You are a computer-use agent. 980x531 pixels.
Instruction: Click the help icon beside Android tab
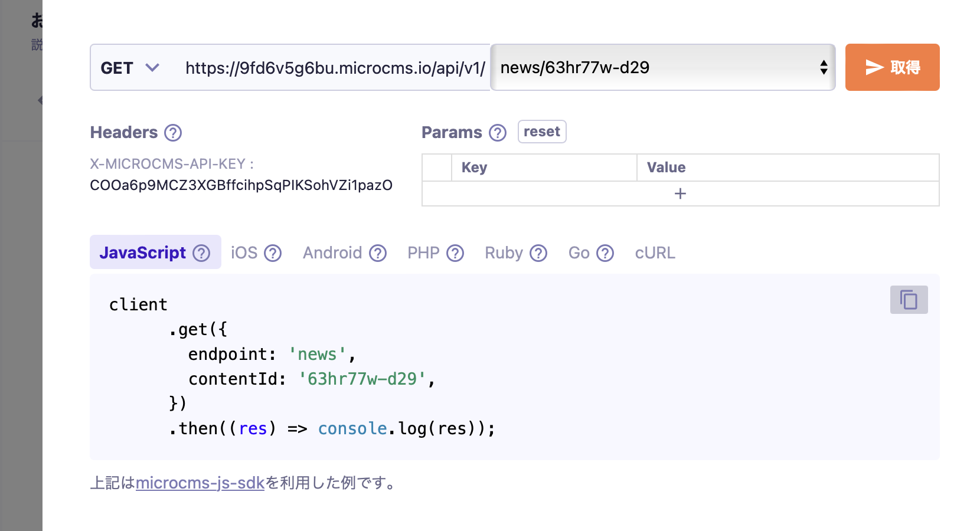[378, 253]
